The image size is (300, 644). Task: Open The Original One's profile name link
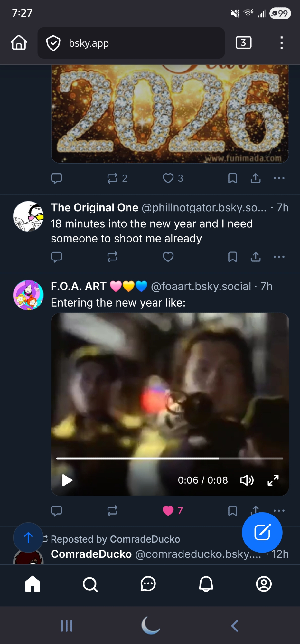click(95, 208)
